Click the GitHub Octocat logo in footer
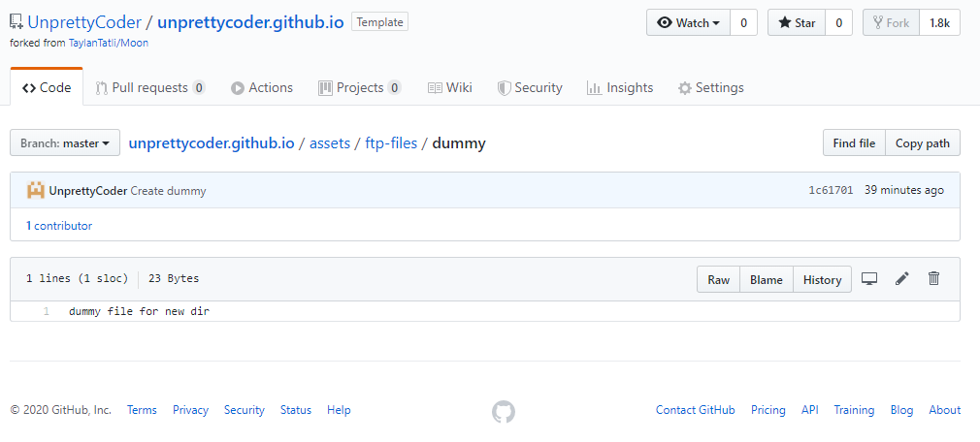The width and height of the screenshot is (980, 442). [x=504, y=411]
